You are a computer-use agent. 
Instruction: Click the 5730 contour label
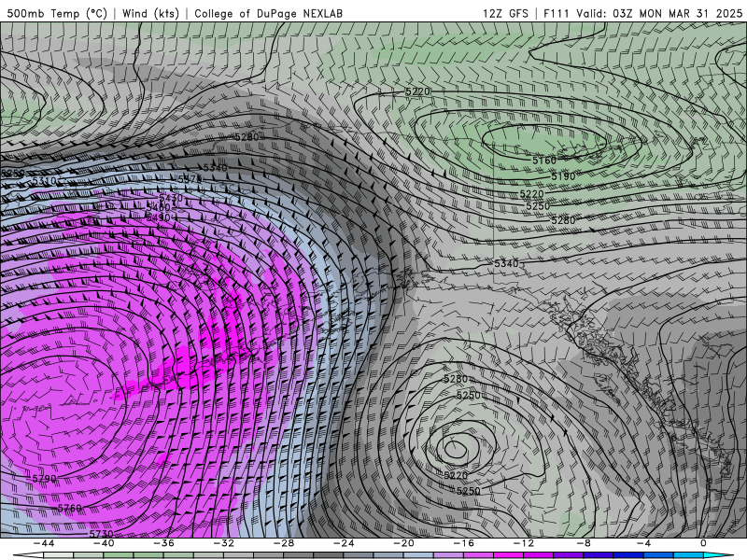pyautogui.click(x=101, y=534)
